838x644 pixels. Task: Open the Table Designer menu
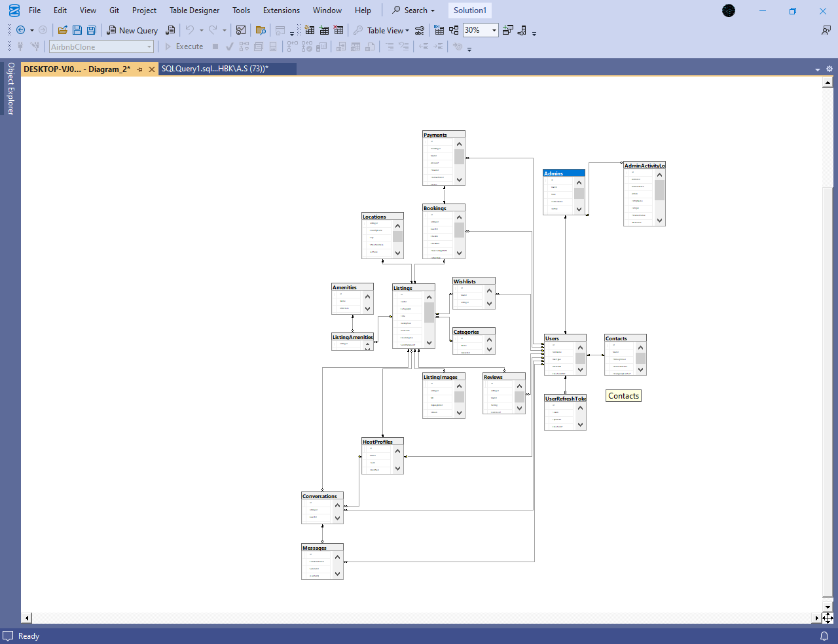pyautogui.click(x=194, y=10)
